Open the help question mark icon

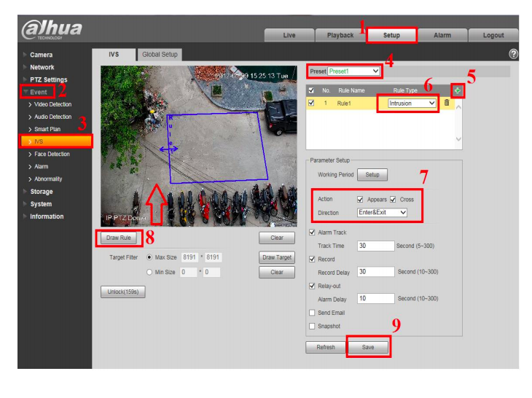(514, 55)
